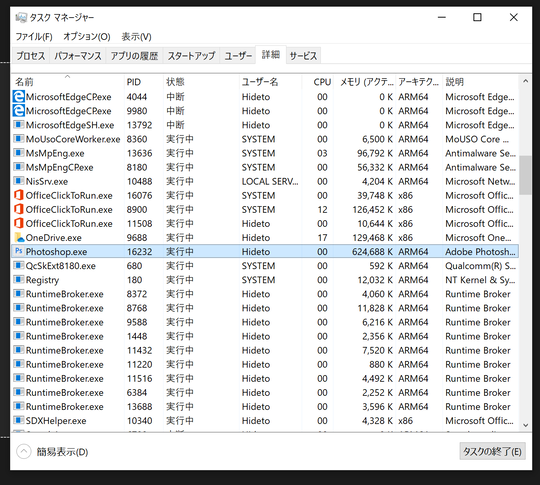Click the Office icon for PID 16076

pos(19,195)
